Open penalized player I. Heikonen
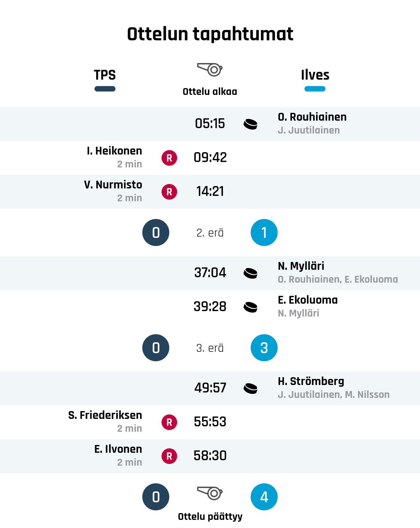Screen dimensions: 420x528 114,151
